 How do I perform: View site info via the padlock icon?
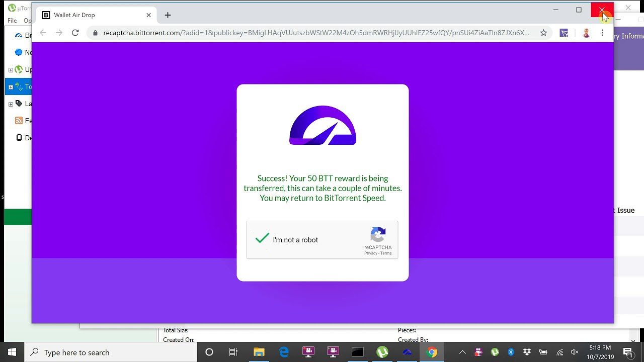coord(95,33)
